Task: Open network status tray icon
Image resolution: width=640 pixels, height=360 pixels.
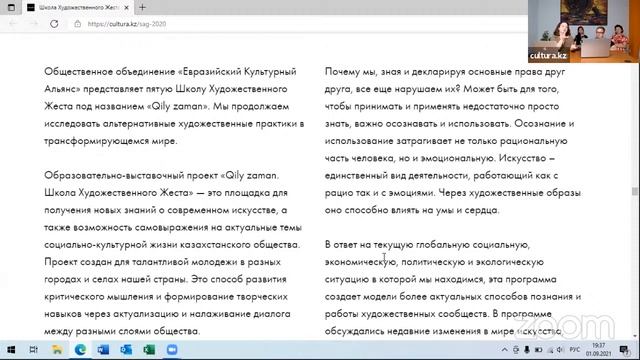Action: pos(550,350)
